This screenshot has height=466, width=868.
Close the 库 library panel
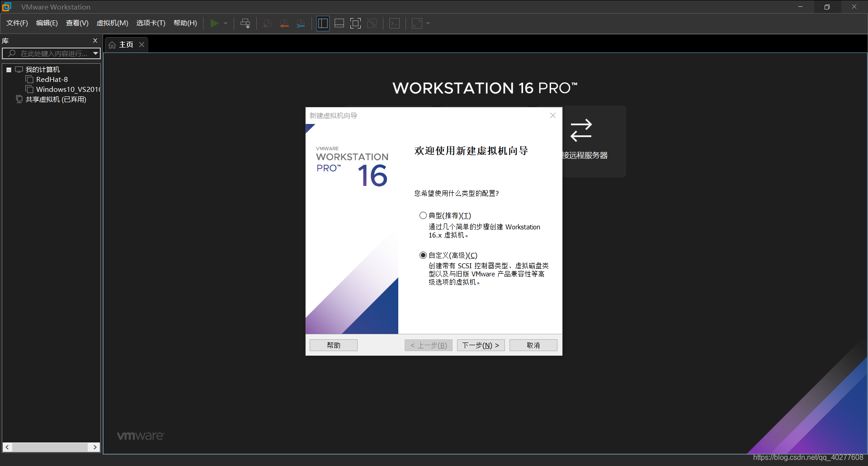pyautogui.click(x=95, y=41)
